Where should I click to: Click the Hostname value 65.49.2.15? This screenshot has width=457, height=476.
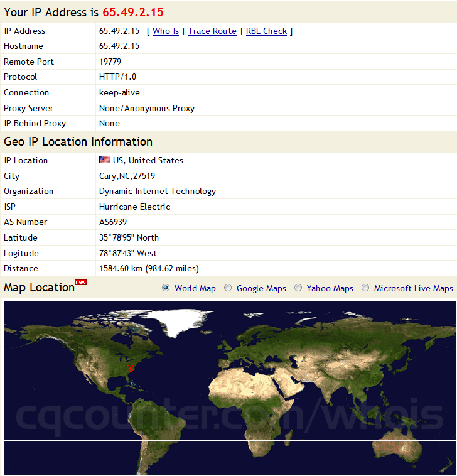click(119, 46)
